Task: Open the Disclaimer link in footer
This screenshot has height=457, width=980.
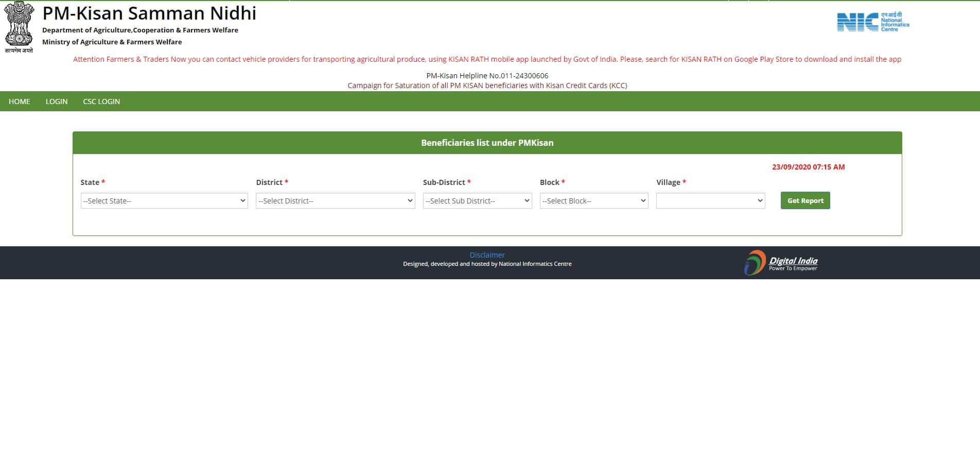Action: click(487, 255)
